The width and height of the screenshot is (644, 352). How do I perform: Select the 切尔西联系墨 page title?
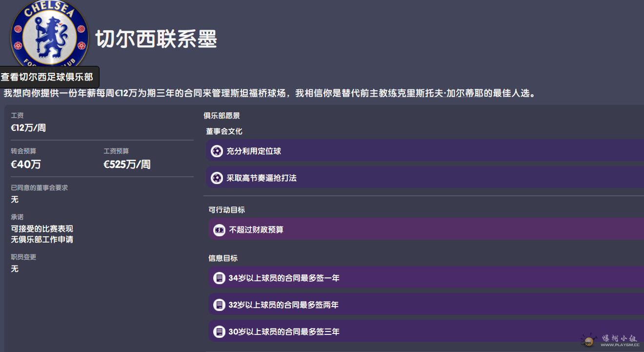(x=156, y=39)
